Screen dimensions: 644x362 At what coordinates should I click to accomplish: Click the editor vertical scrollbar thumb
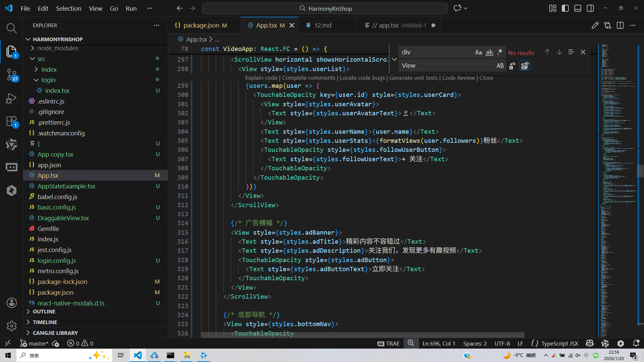pyautogui.click(x=640, y=171)
